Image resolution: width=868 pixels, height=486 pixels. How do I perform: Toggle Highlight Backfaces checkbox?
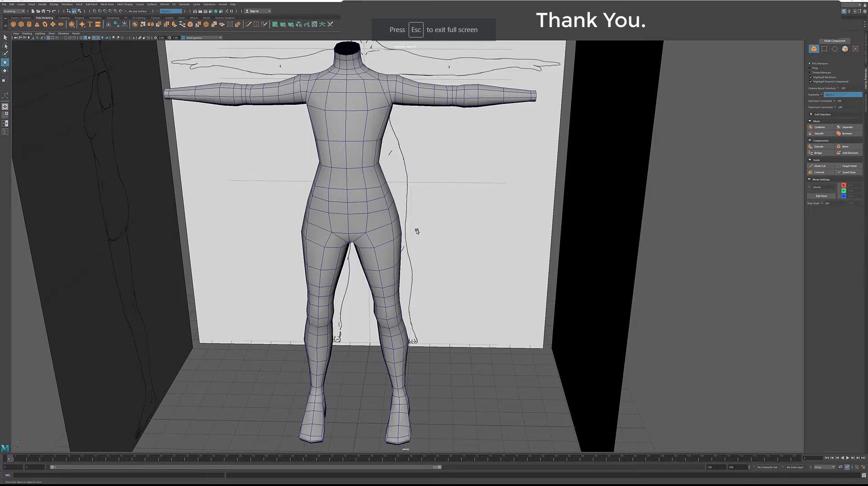coord(811,77)
